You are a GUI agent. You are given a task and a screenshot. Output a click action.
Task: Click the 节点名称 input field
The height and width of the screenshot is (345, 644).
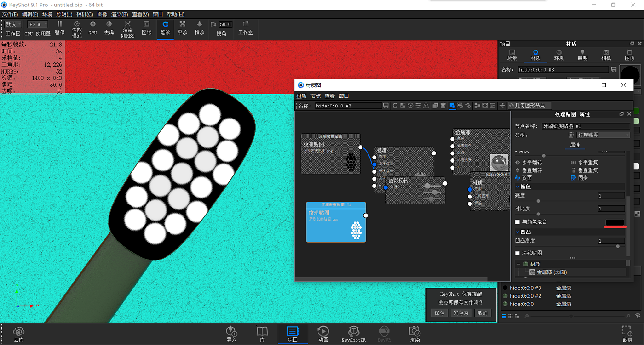click(586, 126)
